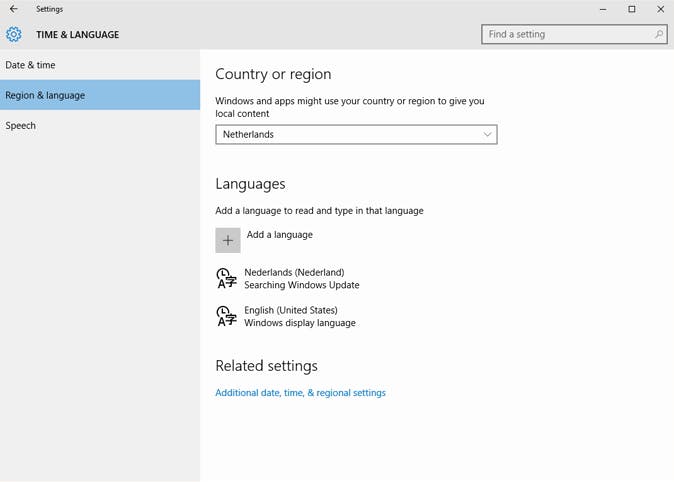Viewport: 674px width, 482px height.
Task: Click the Languages heading
Action: (x=250, y=184)
